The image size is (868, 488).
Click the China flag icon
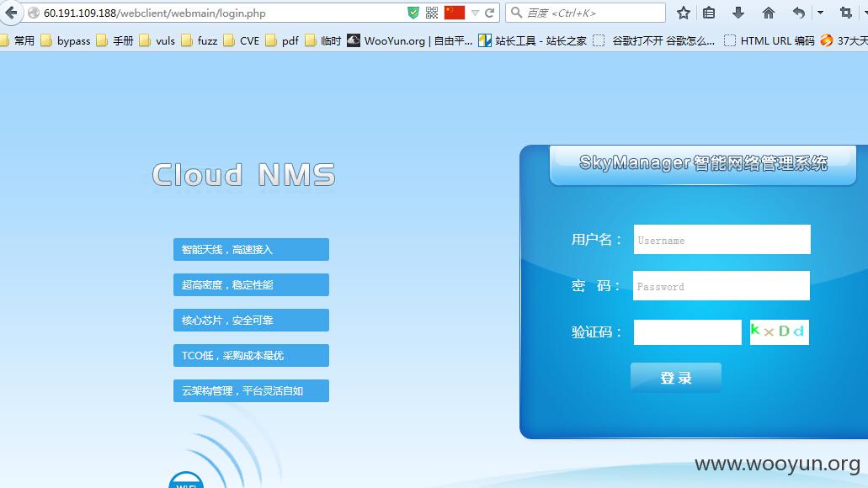tap(455, 13)
